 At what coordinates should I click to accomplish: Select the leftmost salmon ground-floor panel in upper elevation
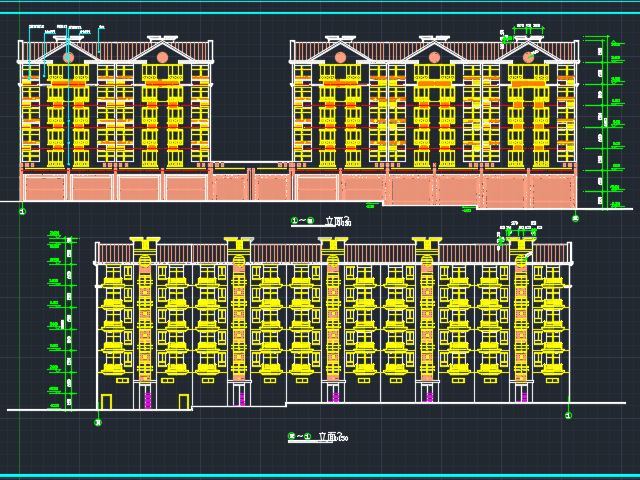43,188
